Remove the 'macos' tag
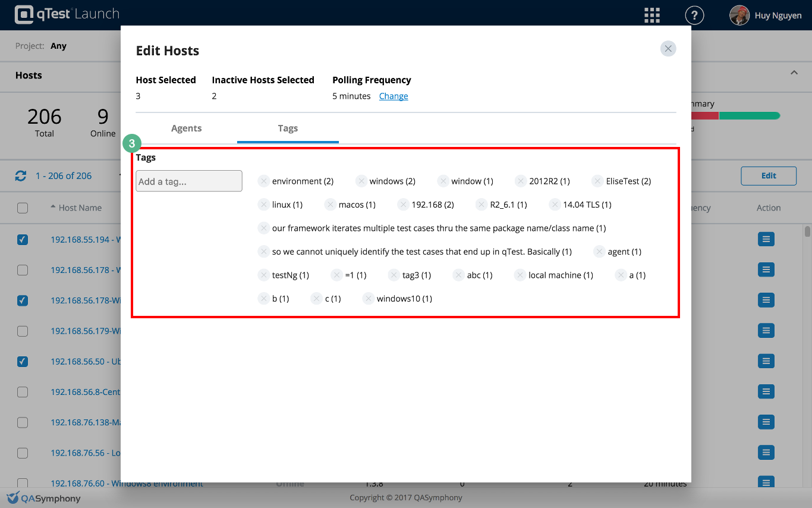This screenshot has width=812, height=508. pyautogui.click(x=331, y=205)
